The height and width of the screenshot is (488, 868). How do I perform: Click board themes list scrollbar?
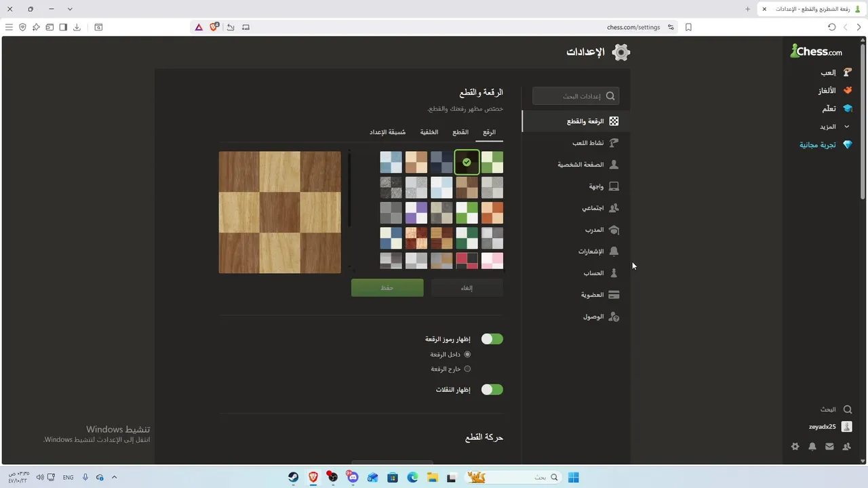pyautogui.click(x=349, y=190)
